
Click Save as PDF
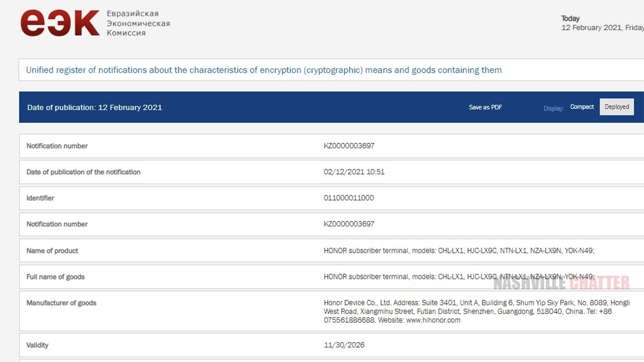coord(485,107)
